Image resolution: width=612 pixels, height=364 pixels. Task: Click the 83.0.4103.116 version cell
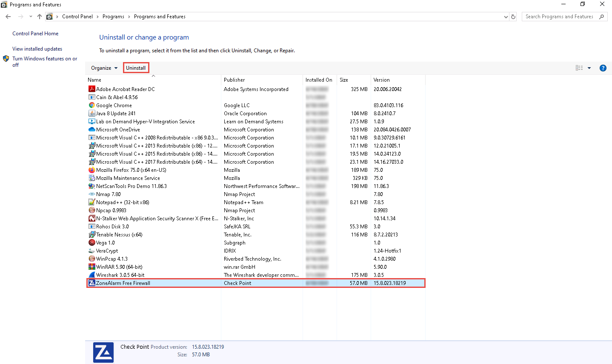pyautogui.click(x=389, y=105)
